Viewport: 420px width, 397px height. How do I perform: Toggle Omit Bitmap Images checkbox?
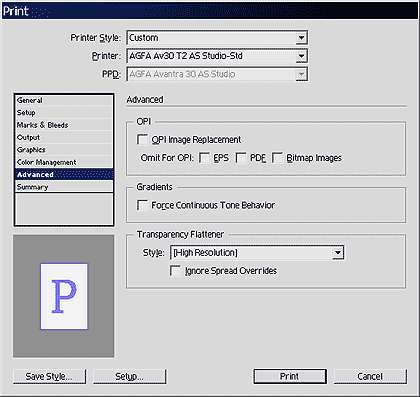[277, 158]
